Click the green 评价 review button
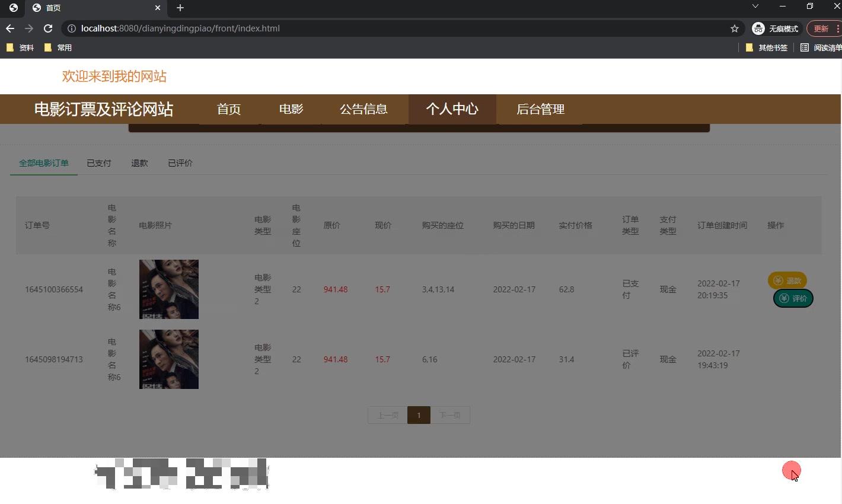 (793, 298)
